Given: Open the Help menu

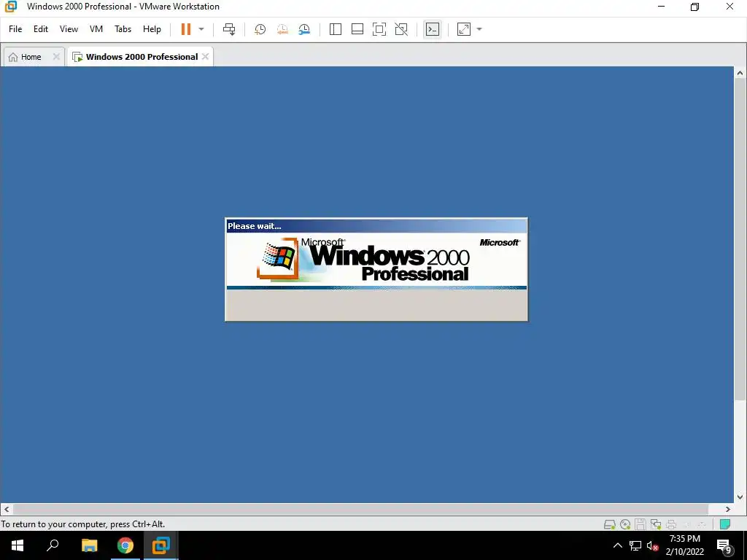Looking at the screenshot, I should pos(152,29).
